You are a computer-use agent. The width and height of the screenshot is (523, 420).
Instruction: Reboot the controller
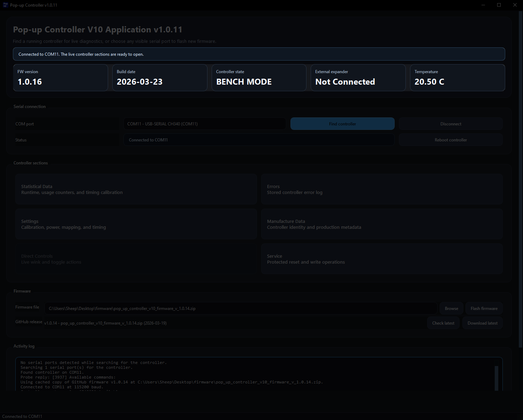tap(450, 140)
